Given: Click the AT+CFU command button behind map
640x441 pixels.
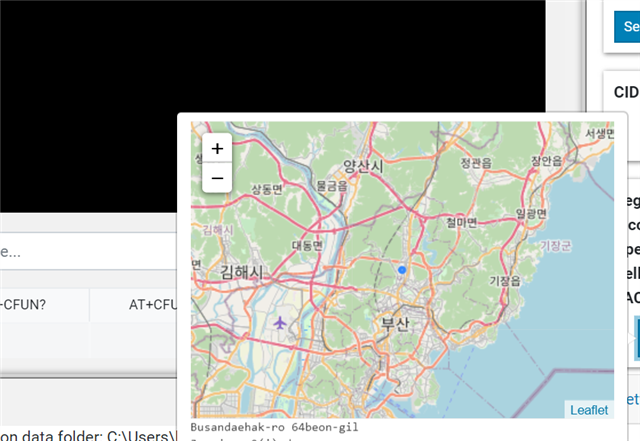Looking at the screenshot, I should (134, 305).
